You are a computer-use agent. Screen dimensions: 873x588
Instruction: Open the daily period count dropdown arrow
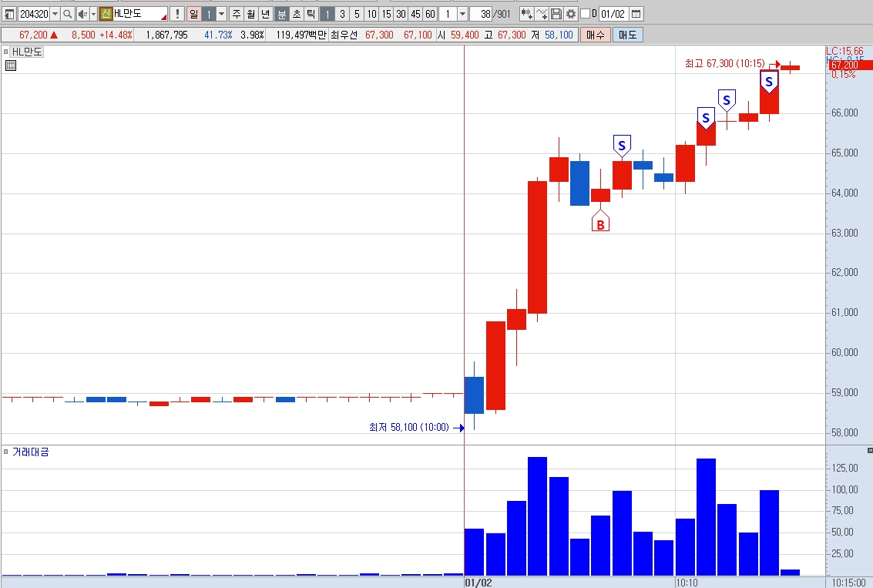(x=222, y=14)
